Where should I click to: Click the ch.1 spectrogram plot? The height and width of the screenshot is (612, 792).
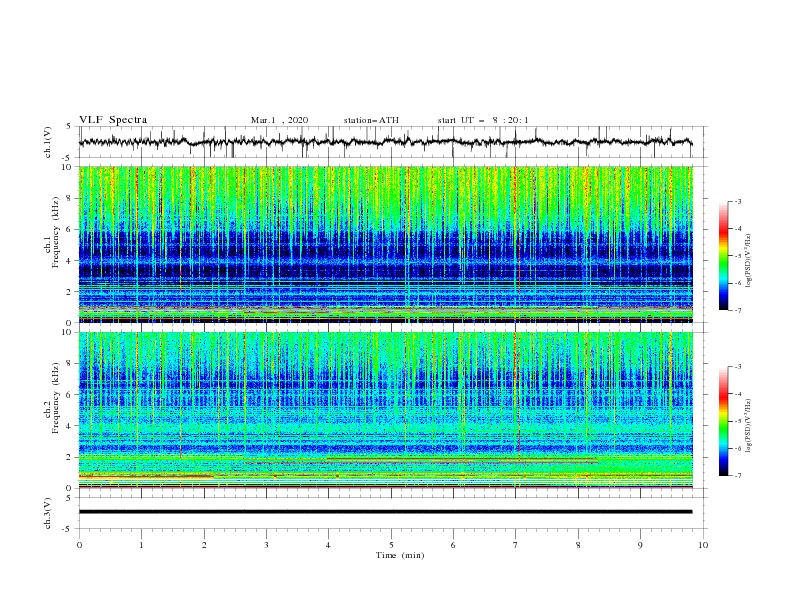click(385, 244)
